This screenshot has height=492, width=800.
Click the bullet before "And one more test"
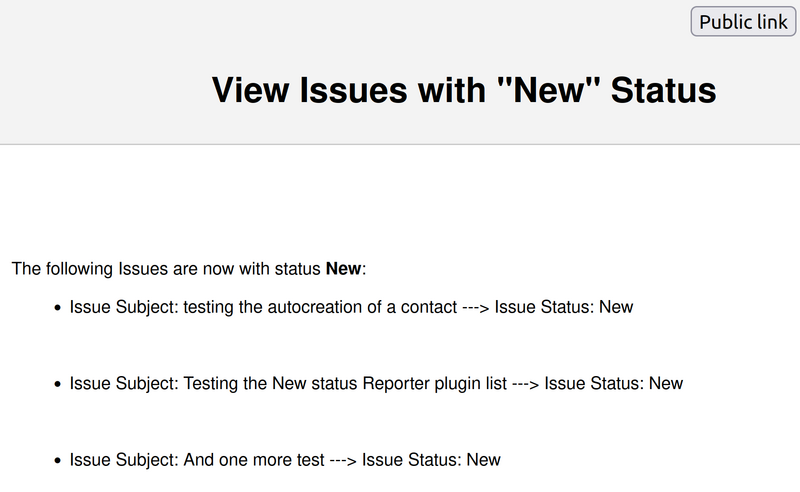[x=58, y=461]
